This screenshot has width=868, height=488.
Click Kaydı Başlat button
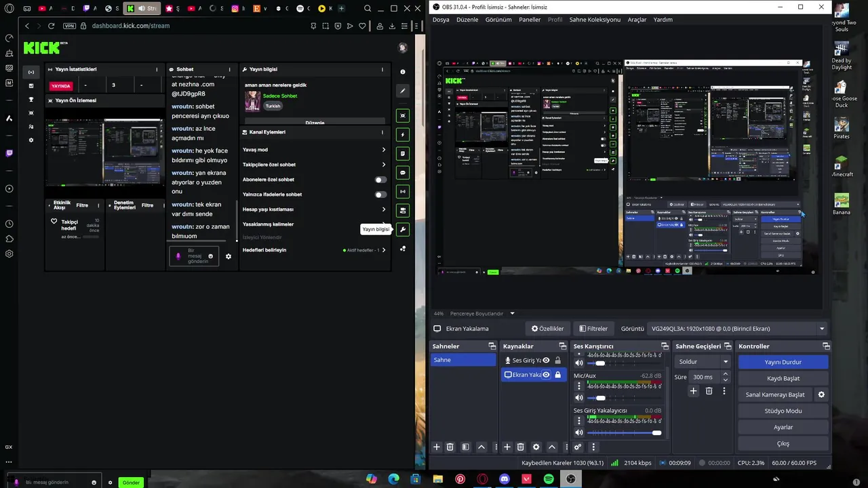click(783, 378)
